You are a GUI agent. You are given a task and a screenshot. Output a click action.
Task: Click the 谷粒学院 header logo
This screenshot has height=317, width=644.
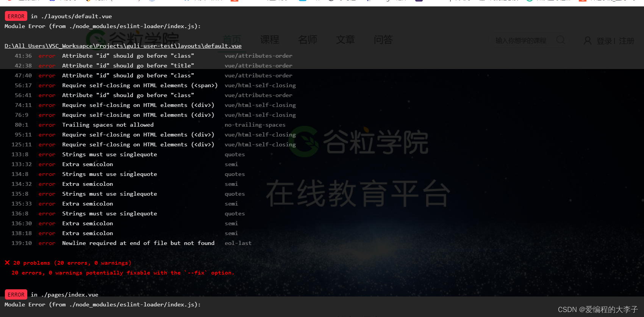(133, 39)
